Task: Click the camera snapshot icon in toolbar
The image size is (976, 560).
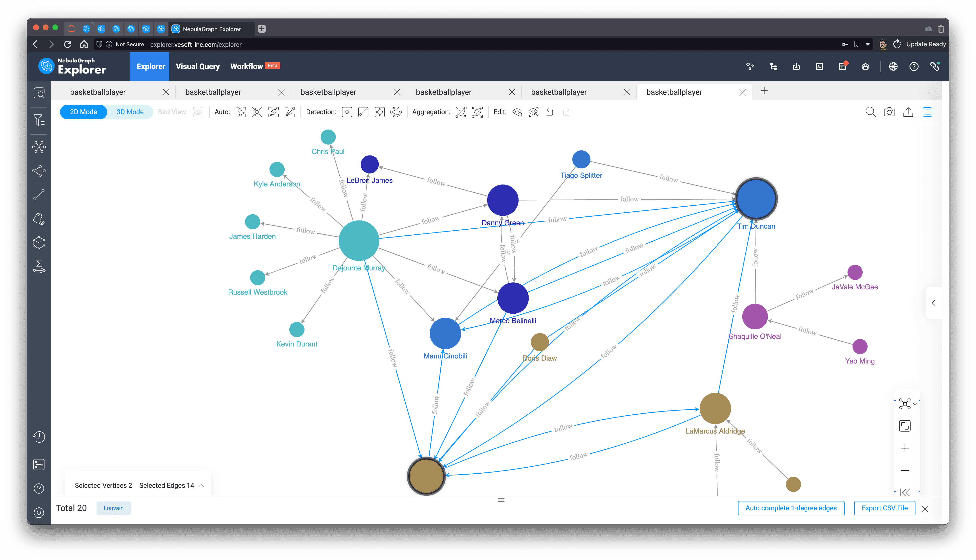Action: (889, 112)
